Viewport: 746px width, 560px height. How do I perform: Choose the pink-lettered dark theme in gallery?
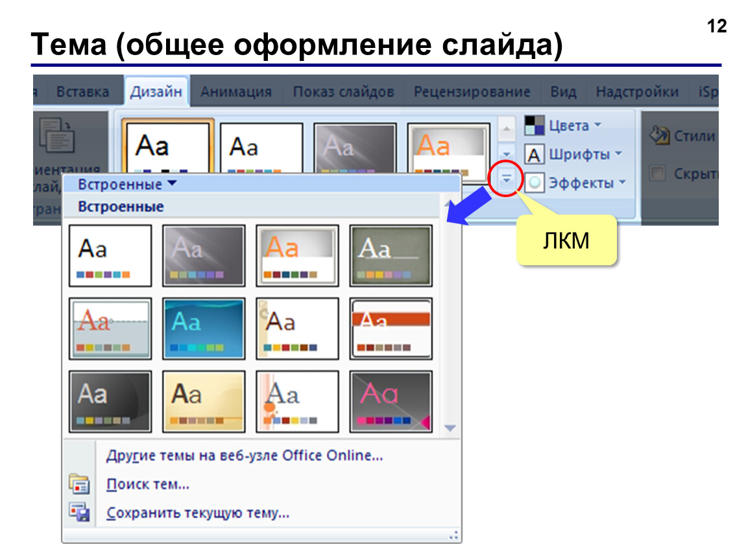391,402
